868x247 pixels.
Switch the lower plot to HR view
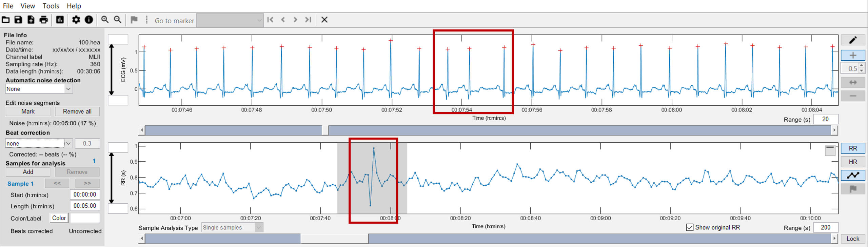(x=852, y=162)
